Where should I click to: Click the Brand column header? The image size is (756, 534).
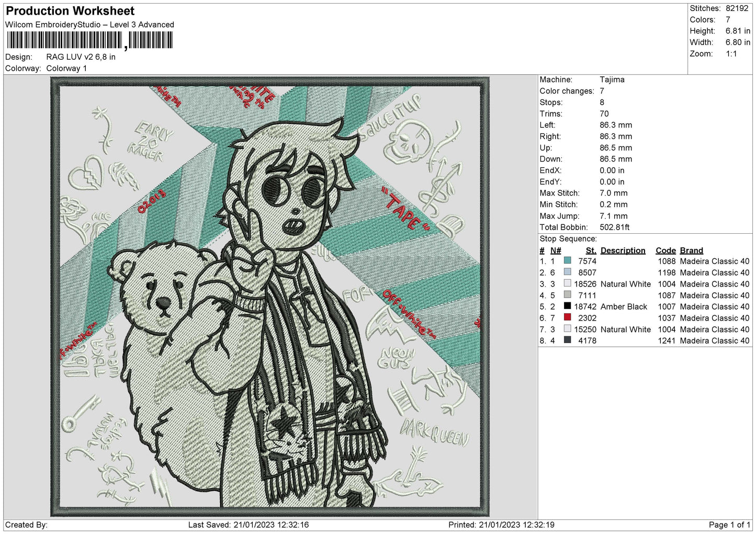[x=691, y=251]
